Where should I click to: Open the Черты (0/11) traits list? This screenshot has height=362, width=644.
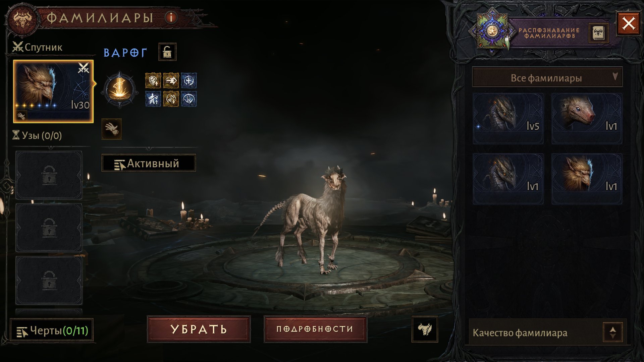point(52,331)
